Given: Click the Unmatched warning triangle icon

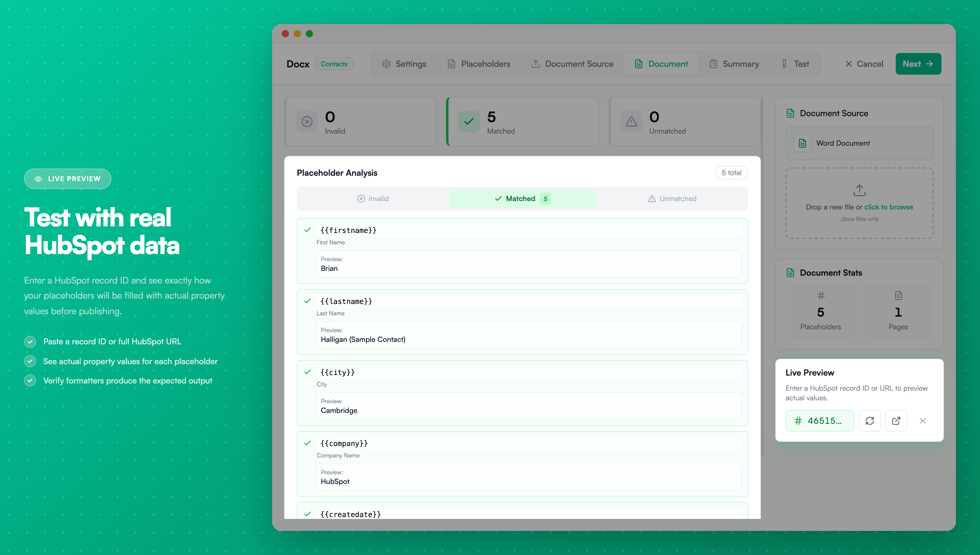Looking at the screenshot, I should (x=631, y=122).
